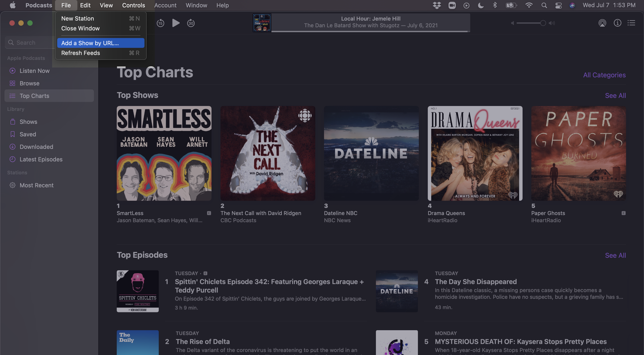
Task: Open Saved episodes
Action: pyautogui.click(x=28, y=134)
